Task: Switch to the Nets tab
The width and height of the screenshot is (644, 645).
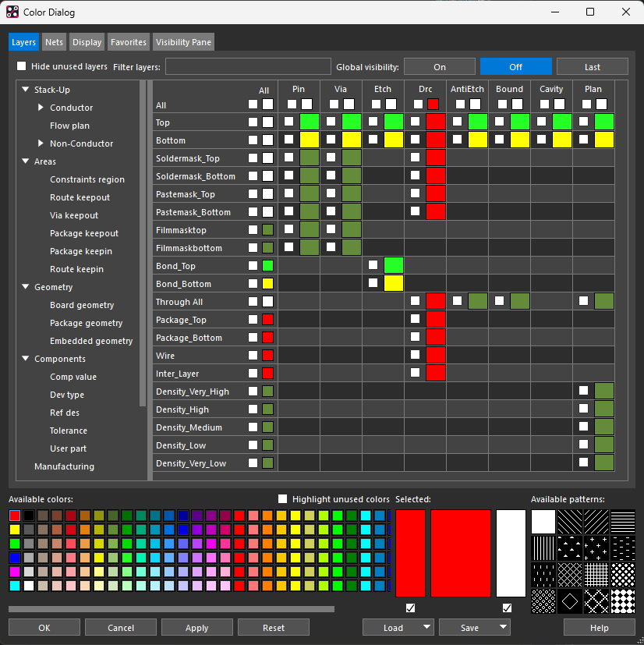Action: [54, 42]
